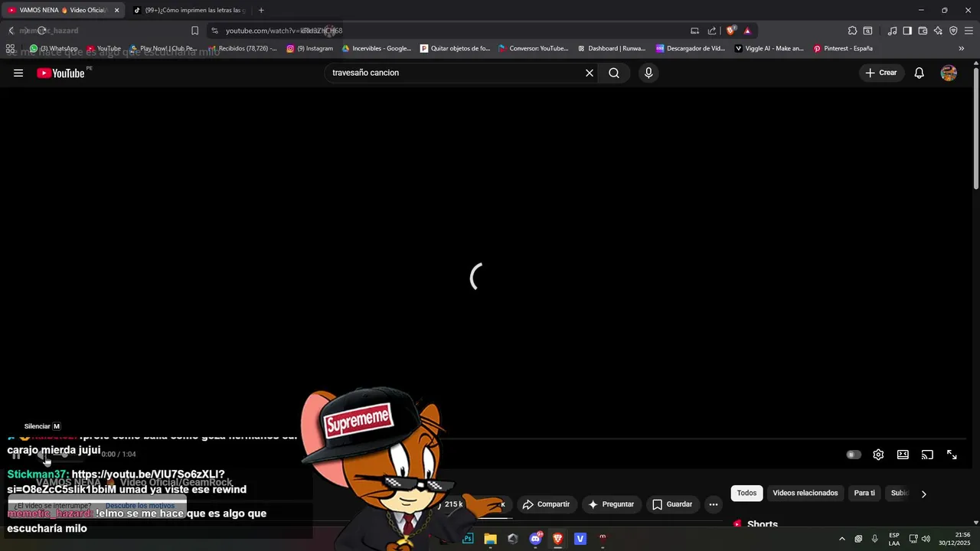
Task: Share the video with Compartir
Action: click(x=546, y=504)
